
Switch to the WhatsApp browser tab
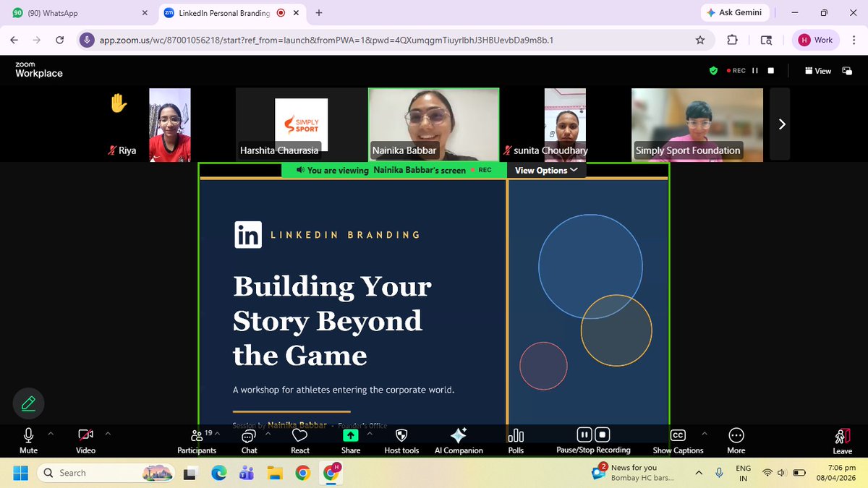coord(81,13)
